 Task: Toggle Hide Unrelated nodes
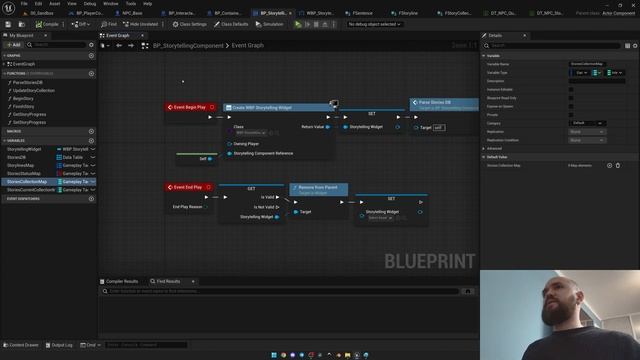point(140,24)
